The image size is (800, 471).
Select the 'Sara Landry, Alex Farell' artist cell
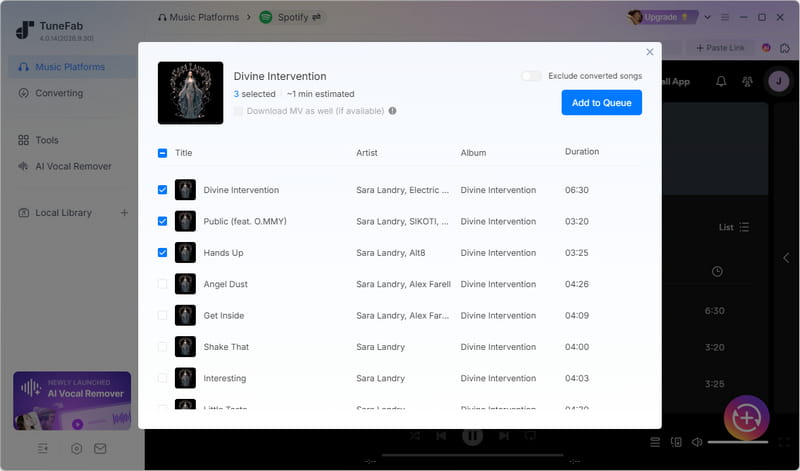tap(403, 284)
